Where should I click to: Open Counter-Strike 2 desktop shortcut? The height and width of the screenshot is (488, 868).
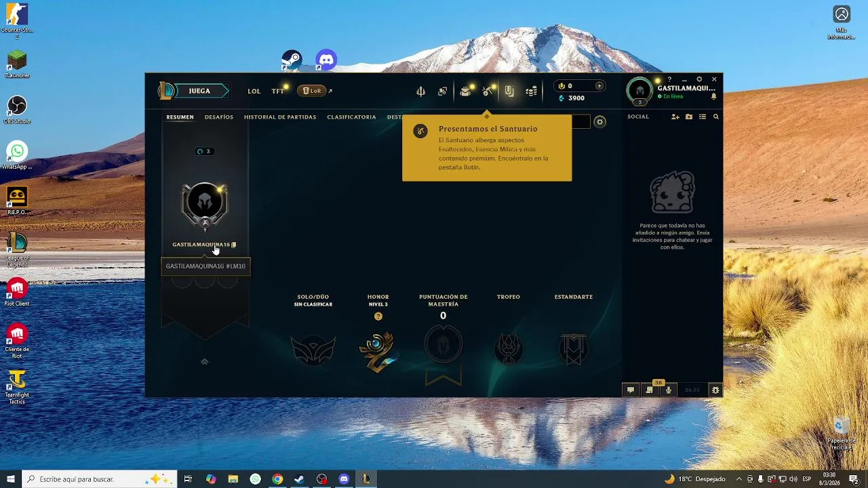tap(17, 21)
